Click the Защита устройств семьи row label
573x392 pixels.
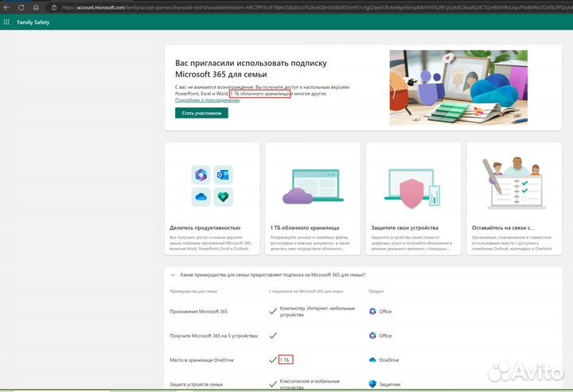point(197,384)
